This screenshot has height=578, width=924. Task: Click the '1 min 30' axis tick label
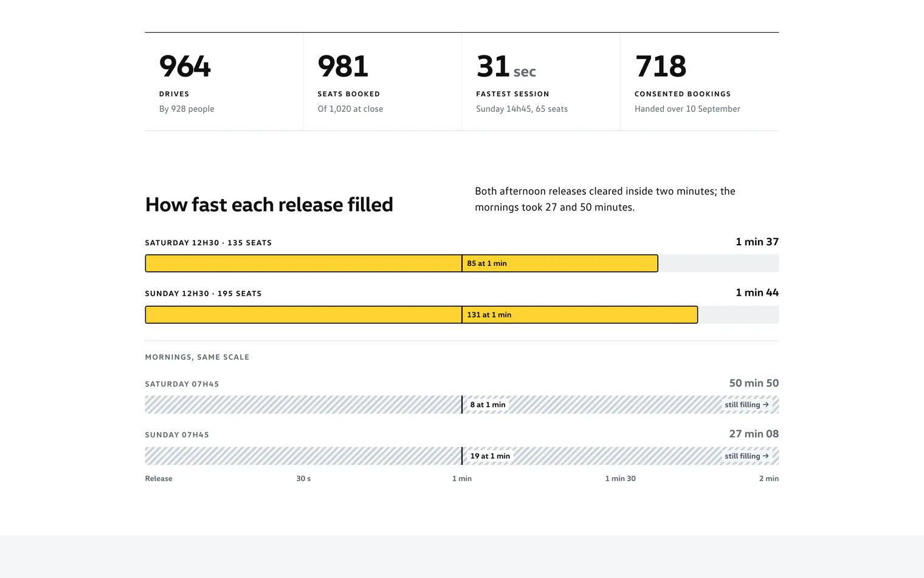(x=620, y=479)
